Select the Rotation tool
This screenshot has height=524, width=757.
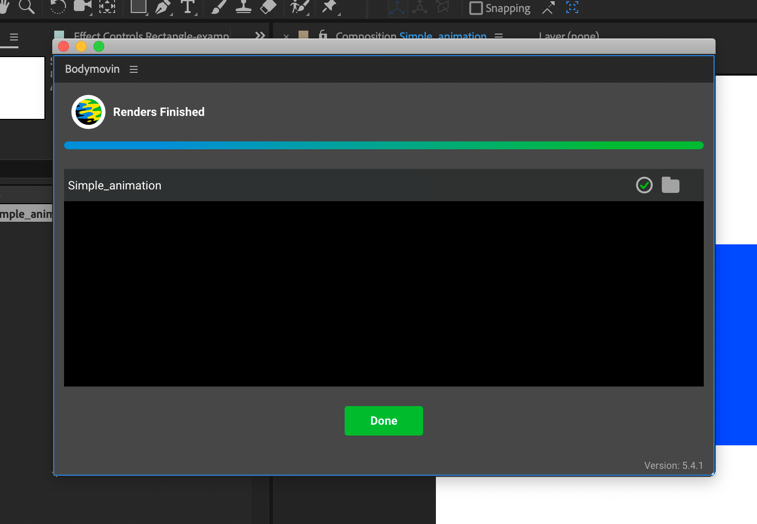pos(58,7)
